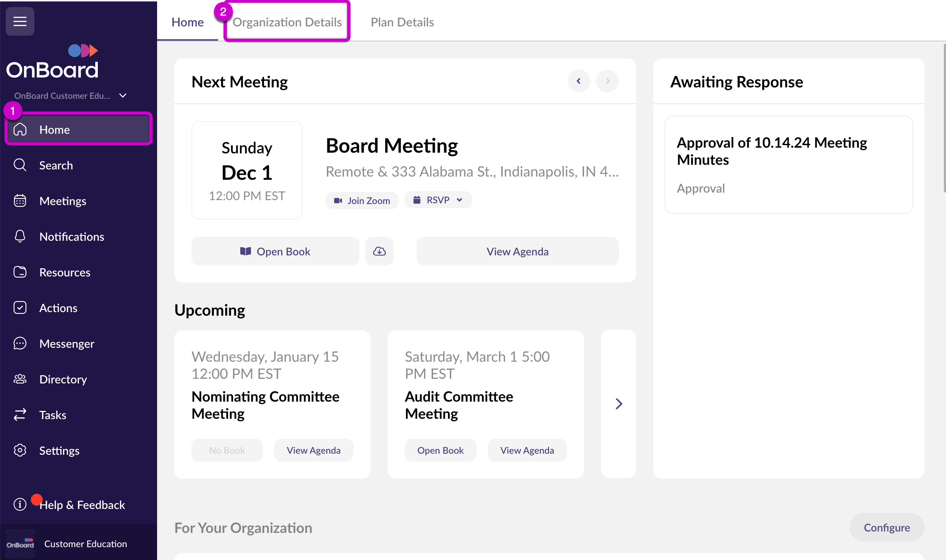View Agenda for the Board Meeting
946x560 pixels.
point(517,251)
